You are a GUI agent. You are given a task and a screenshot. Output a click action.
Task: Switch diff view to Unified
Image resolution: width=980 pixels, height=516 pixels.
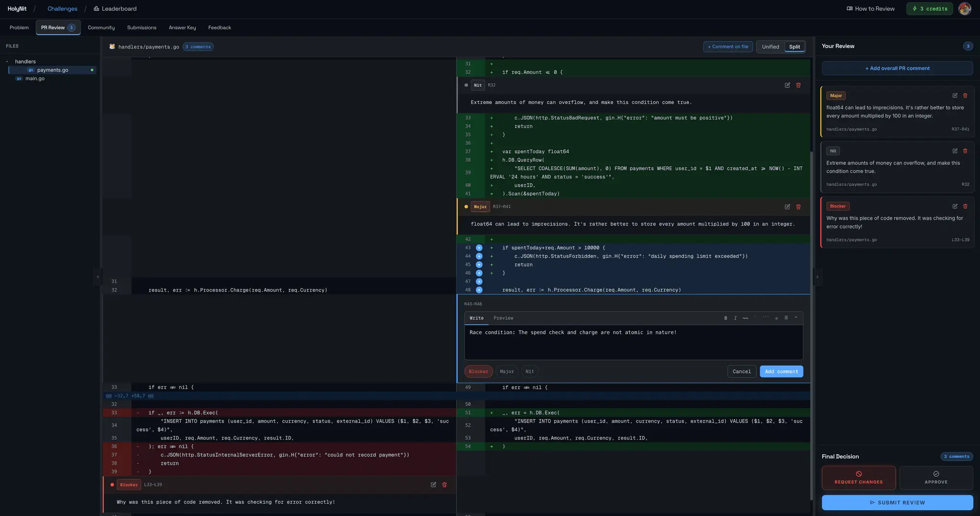point(770,47)
